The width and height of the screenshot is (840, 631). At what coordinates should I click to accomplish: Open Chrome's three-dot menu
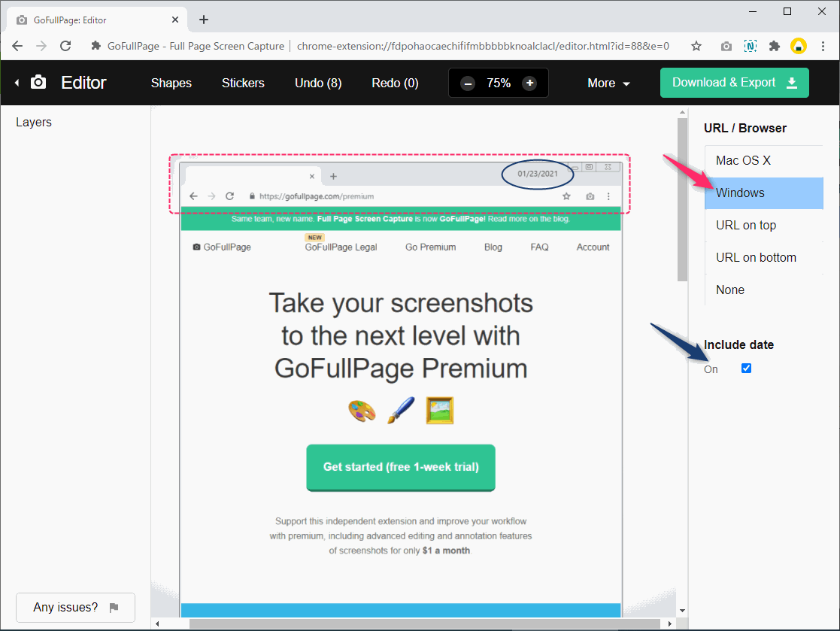click(823, 46)
